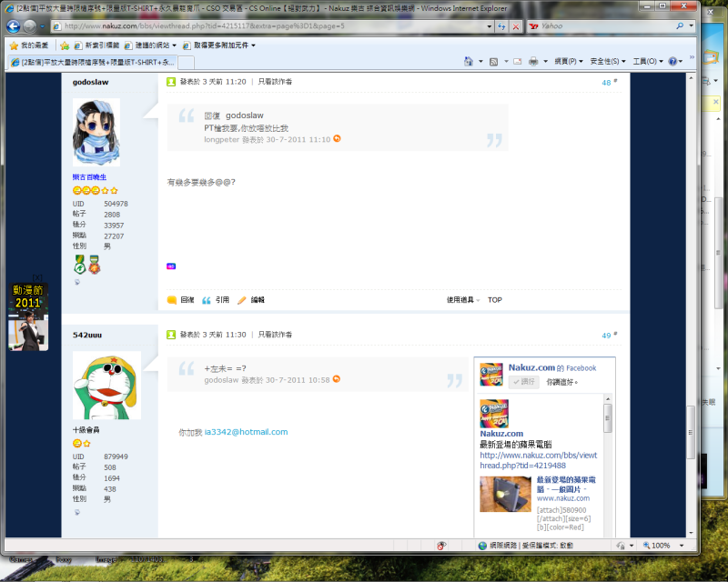
Task: Go back with the browser Back arrow
Action: (14, 26)
